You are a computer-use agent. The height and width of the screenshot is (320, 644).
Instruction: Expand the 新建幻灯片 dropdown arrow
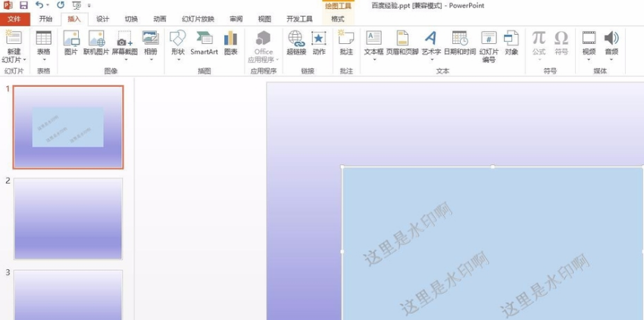point(25,60)
